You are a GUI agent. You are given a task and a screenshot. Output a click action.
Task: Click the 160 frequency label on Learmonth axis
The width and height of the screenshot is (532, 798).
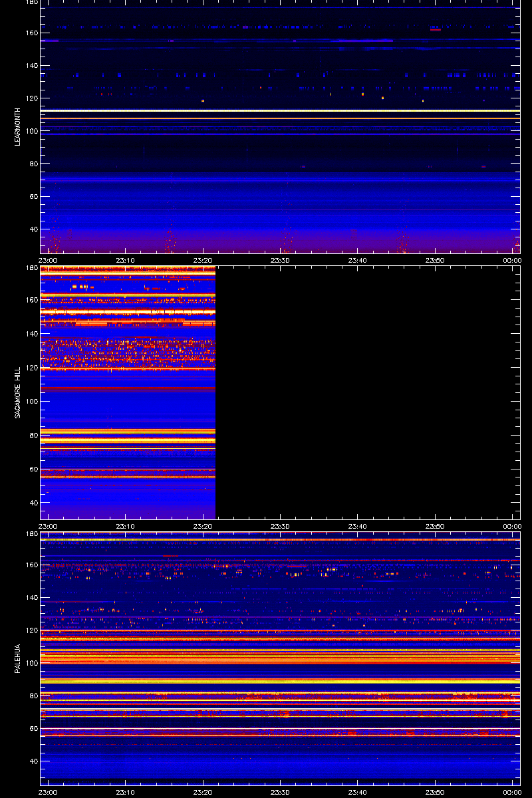(32, 33)
